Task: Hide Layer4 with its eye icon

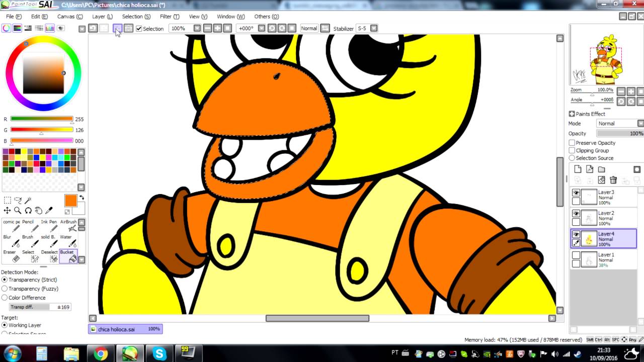Action: [576, 234]
